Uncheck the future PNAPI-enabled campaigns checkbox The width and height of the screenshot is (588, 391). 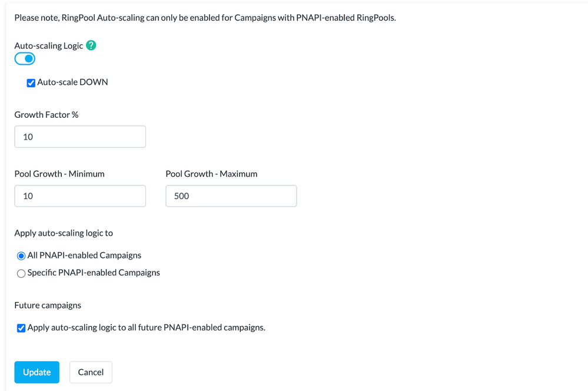[21, 329]
